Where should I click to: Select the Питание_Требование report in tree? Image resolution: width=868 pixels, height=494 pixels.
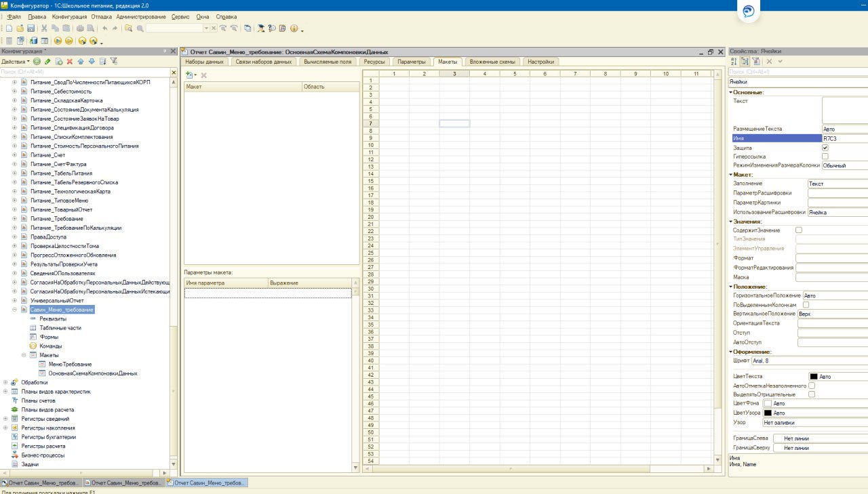click(57, 219)
